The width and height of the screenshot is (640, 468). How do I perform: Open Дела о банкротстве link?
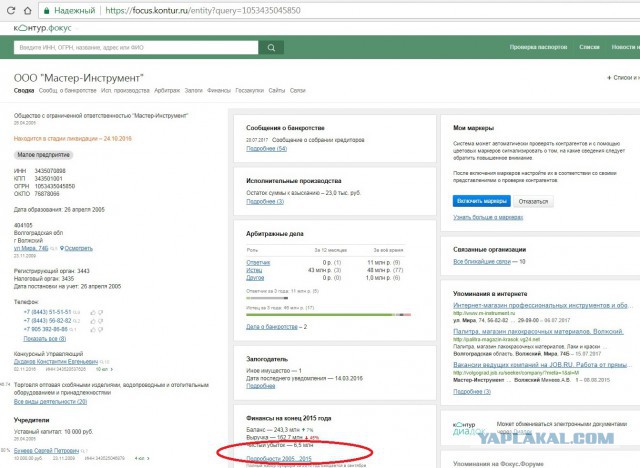[272, 327]
